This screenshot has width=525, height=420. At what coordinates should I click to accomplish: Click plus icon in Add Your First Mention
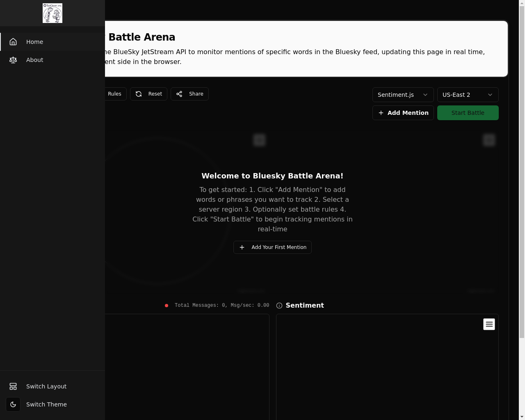(x=242, y=247)
